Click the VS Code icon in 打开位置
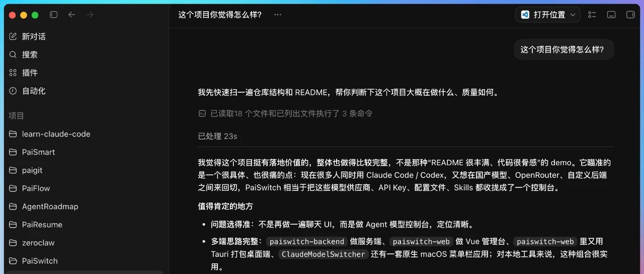The height and width of the screenshot is (274, 644). click(x=525, y=15)
